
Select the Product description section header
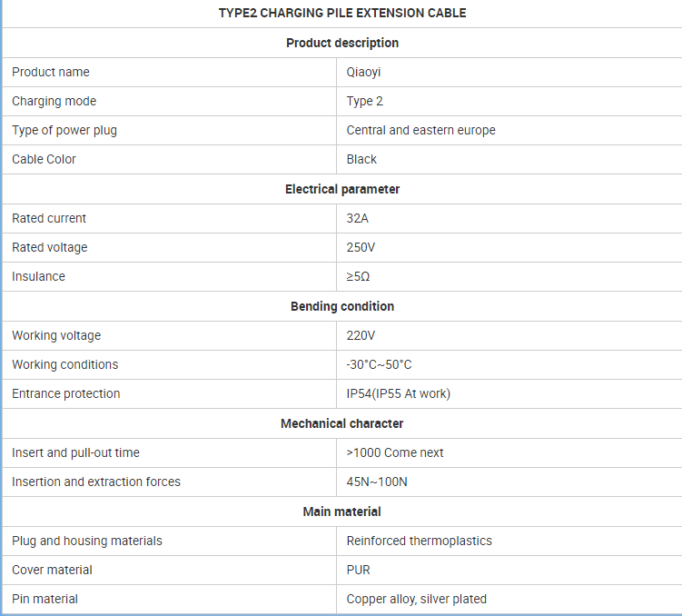pos(342,43)
